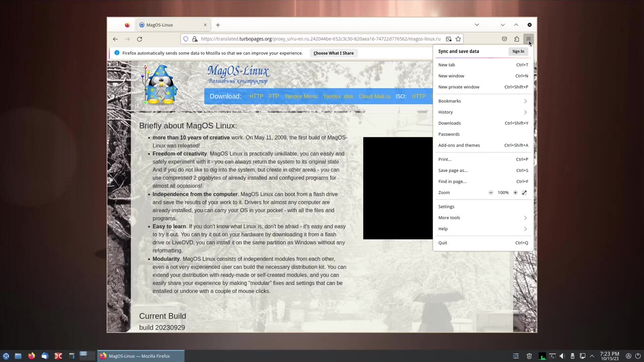Quit Firefox via menu
644x362 pixels.
(x=482, y=243)
